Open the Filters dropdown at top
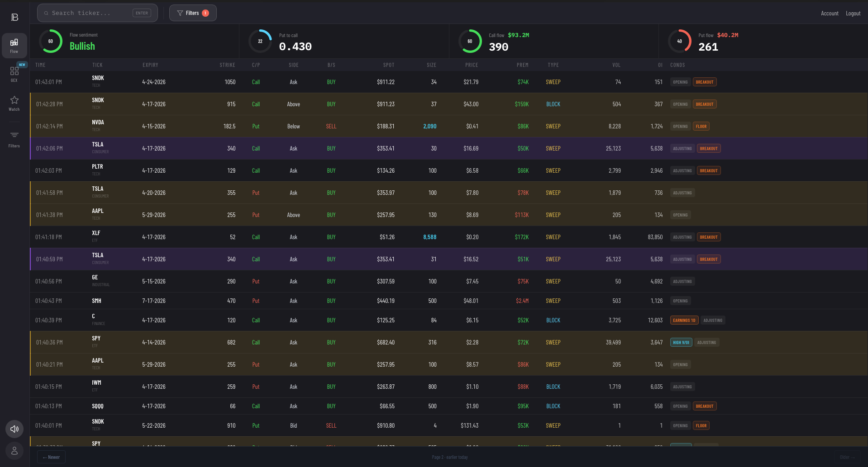Viewport: 868px width, 467px height. (x=192, y=13)
